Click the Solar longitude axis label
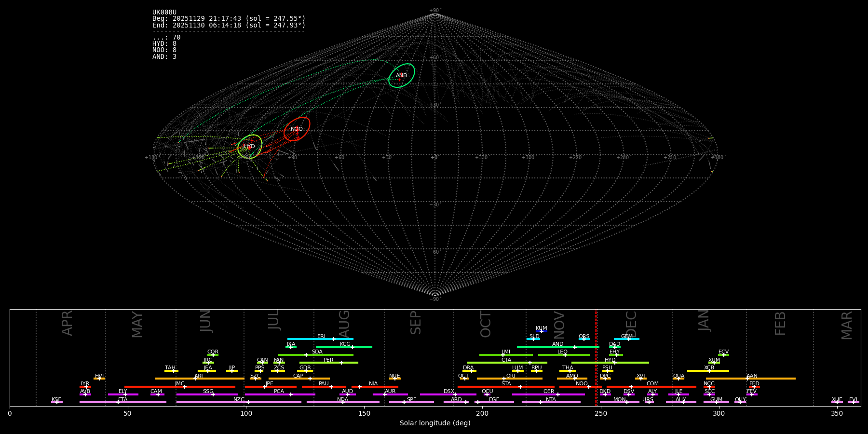Screen dimensions: 868x434 pos(434,423)
